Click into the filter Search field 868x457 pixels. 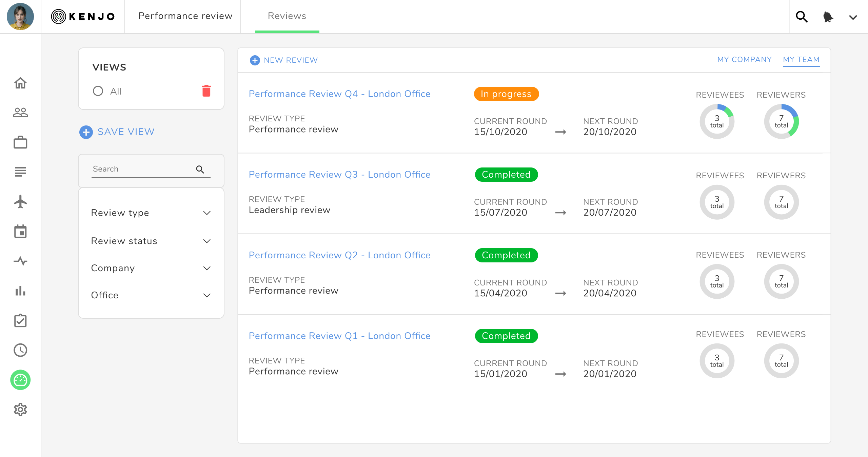[142, 169]
